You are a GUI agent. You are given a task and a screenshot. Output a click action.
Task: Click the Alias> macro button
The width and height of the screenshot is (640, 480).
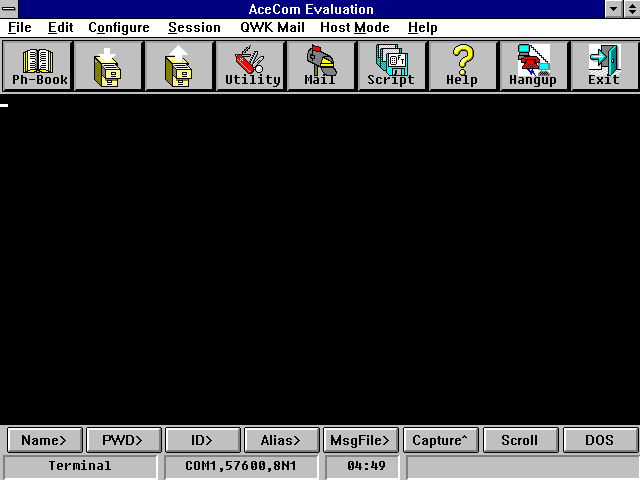click(x=282, y=440)
